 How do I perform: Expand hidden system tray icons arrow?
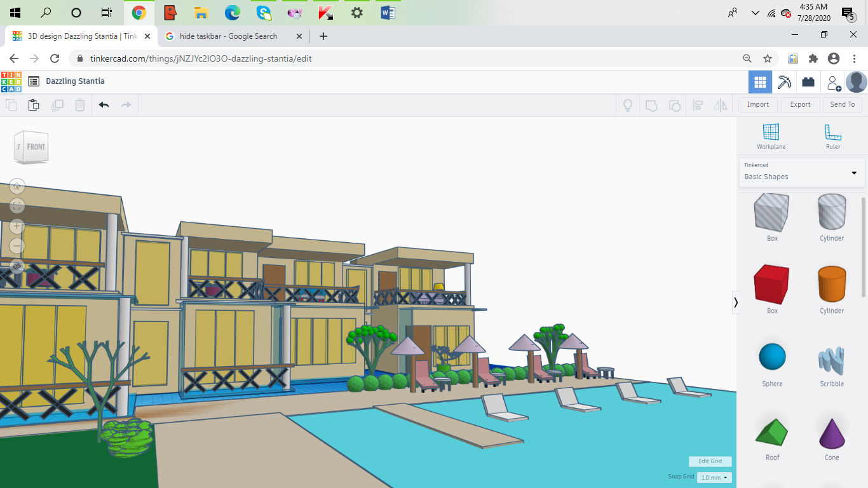tap(755, 13)
